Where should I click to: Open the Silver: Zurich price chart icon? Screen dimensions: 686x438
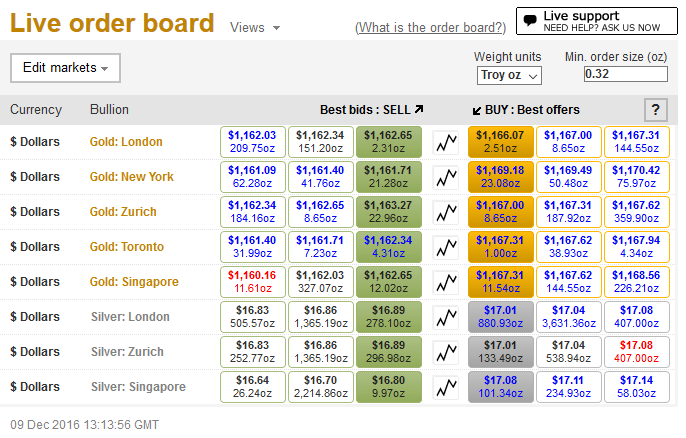[x=446, y=352]
